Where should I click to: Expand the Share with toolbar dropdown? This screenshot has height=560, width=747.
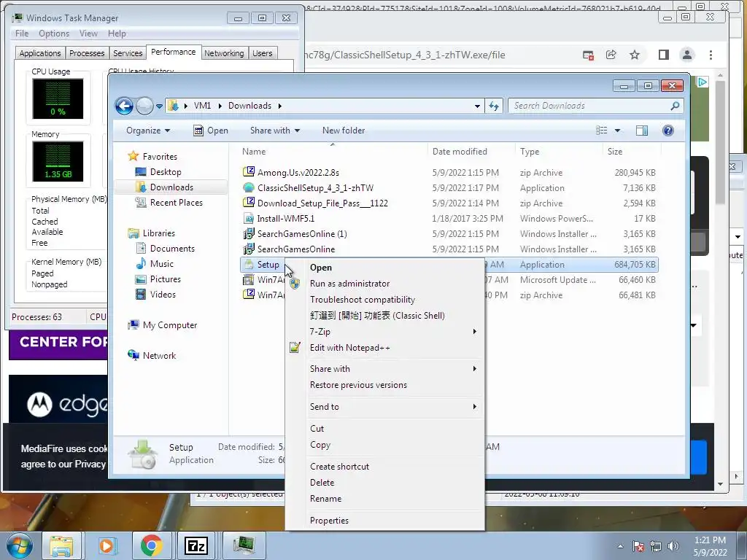click(275, 131)
